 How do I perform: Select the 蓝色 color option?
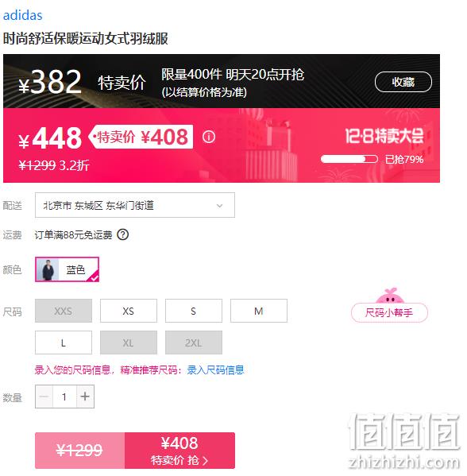click(x=67, y=269)
